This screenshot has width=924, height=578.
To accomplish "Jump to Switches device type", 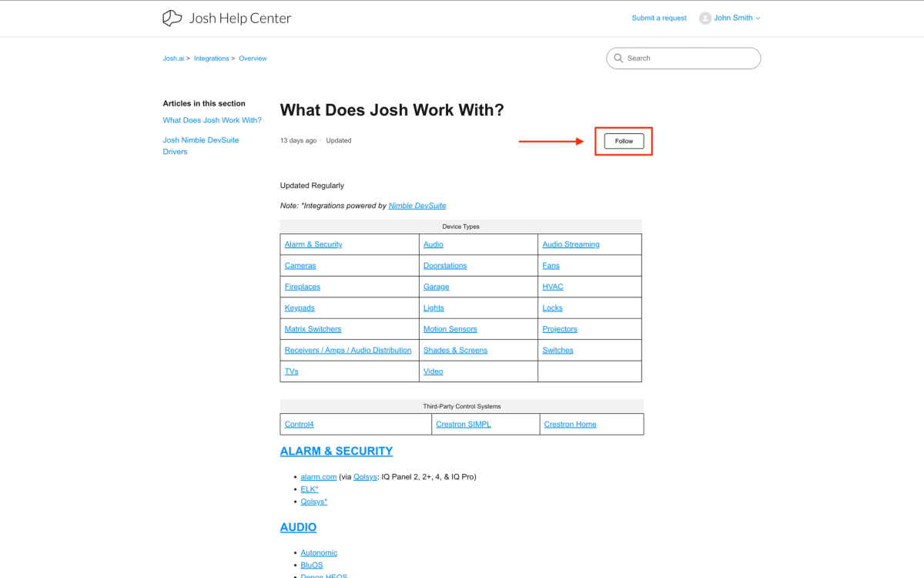I will [x=558, y=351].
